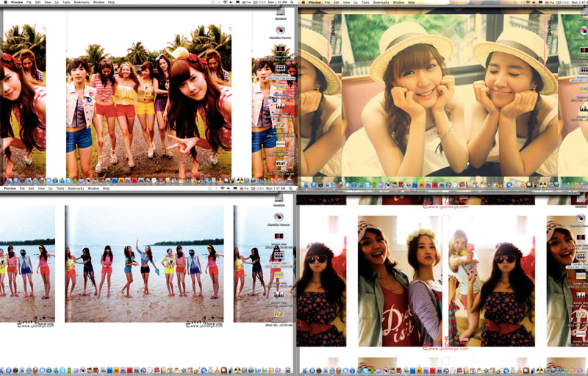Open the hard drive icon on beach photo desktop
Viewport: 588px width, 376px height.
click(279, 199)
